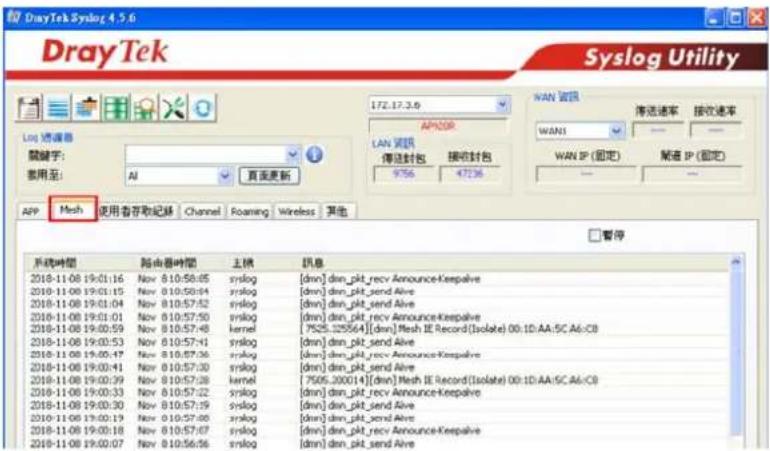Click the network lamp toolbar icon
The image size is (770, 451).
(145, 108)
